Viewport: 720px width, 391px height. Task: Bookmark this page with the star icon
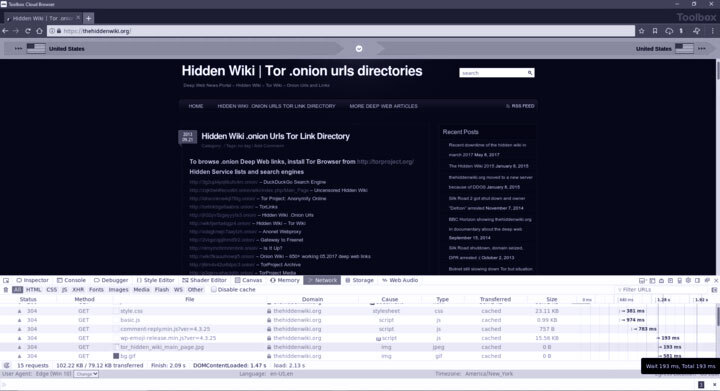(x=641, y=31)
